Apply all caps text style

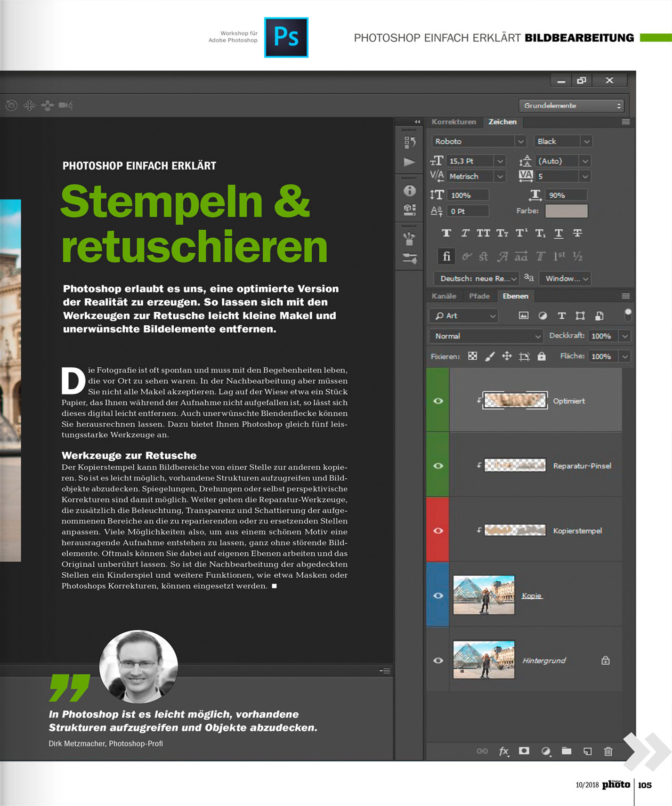click(x=483, y=233)
